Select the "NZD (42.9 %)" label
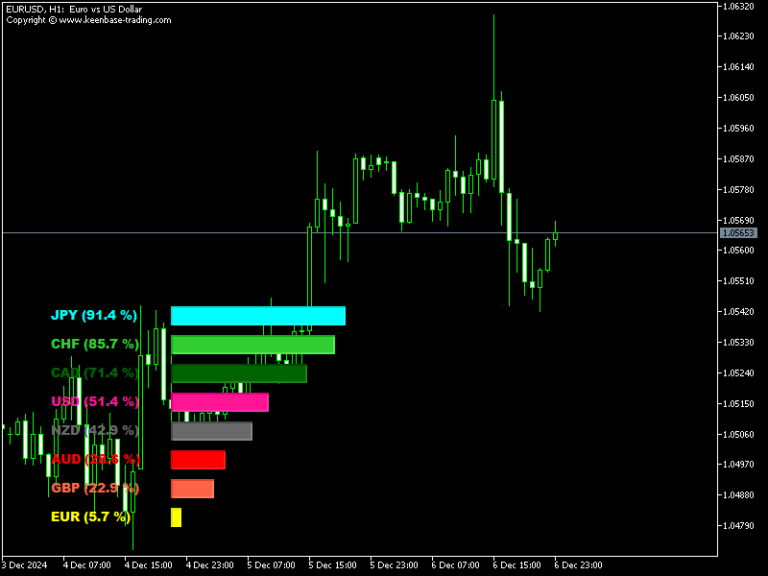Image resolution: width=768 pixels, height=576 pixels. pyautogui.click(x=95, y=431)
